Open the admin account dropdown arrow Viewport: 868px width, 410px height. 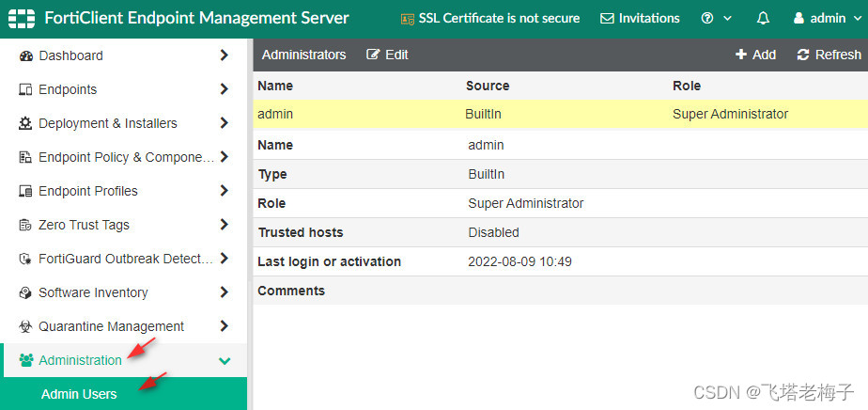pos(858,19)
